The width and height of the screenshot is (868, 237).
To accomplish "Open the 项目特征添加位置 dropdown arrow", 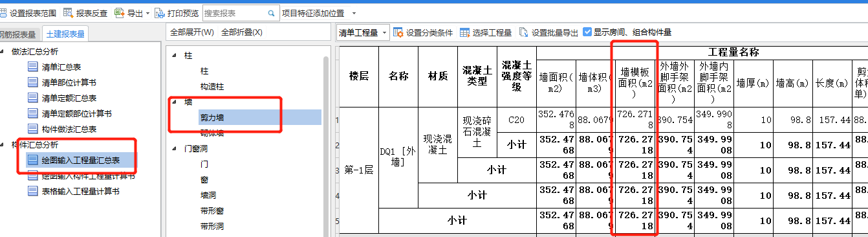I will [354, 13].
